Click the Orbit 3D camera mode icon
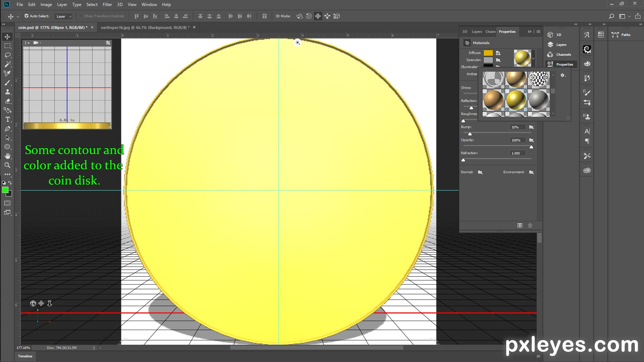 tap(299, 16)
